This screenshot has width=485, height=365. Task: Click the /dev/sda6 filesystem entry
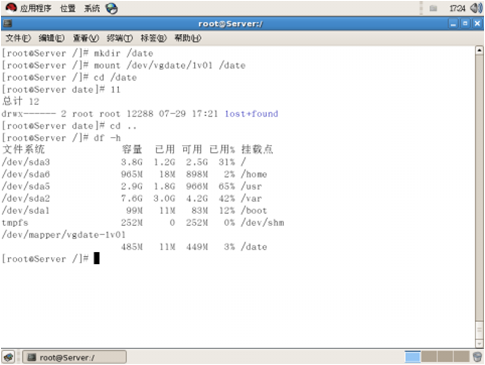pyautogui.click(x=26, y=174)
